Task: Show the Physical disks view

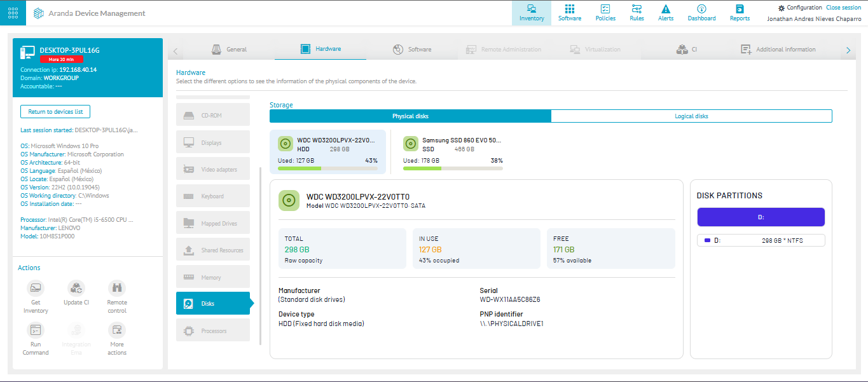Action: (410, 116)
